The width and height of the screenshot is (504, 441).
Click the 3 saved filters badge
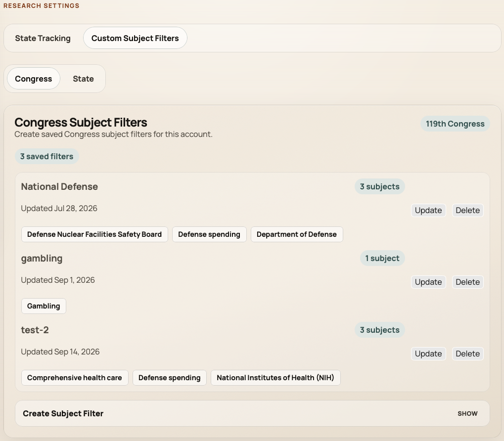[x=46, y=156]
